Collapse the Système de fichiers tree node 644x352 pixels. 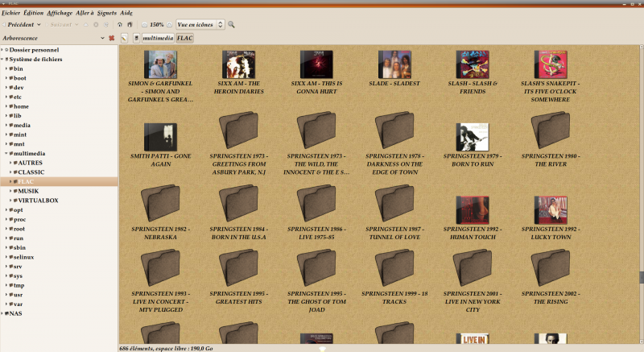pyautogui.click(x=2, y=59)
